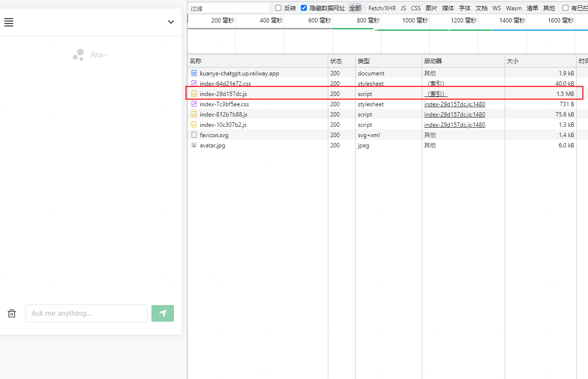The width and height of the screenshot is (588, 379).
Task: Toggle the 有已拦 checkbox on the right
Action: point(565,8)
